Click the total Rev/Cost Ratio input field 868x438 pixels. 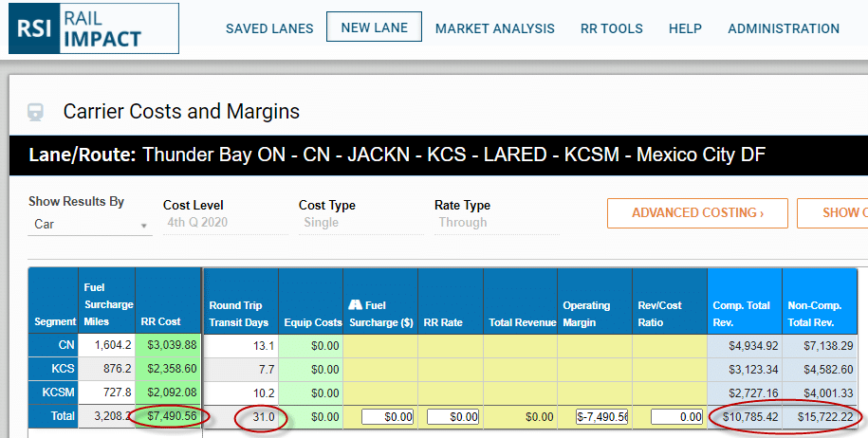[x=670, y=416]
